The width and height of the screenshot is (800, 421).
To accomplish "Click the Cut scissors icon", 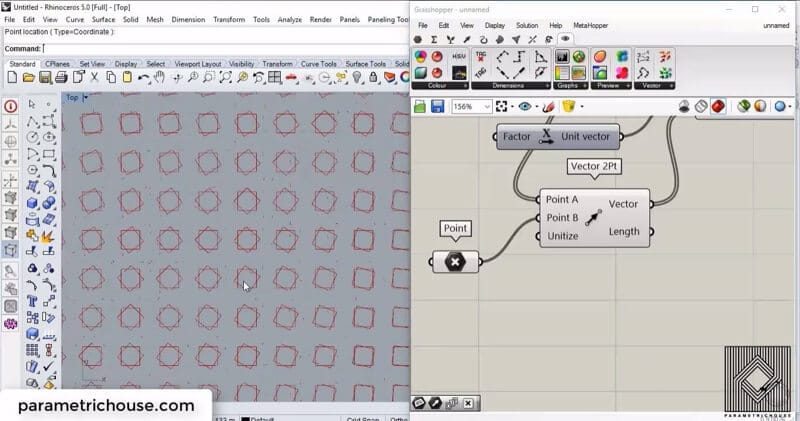I will pyautogui.click(x=95, y=77).
